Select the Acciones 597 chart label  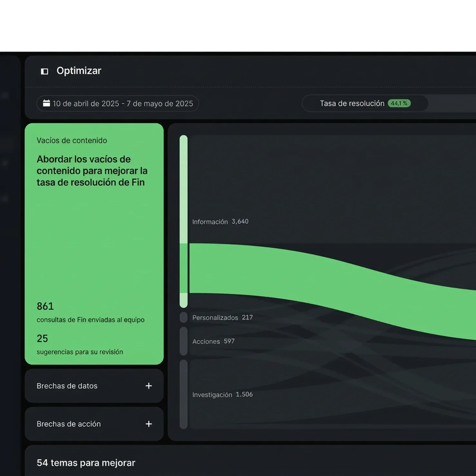point(213,341)
